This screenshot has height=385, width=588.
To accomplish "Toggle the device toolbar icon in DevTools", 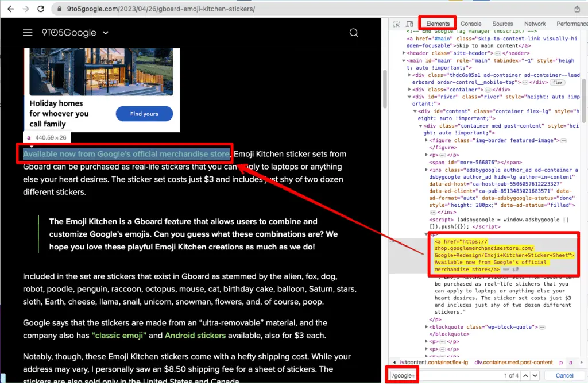I will (x=409, y=24).
